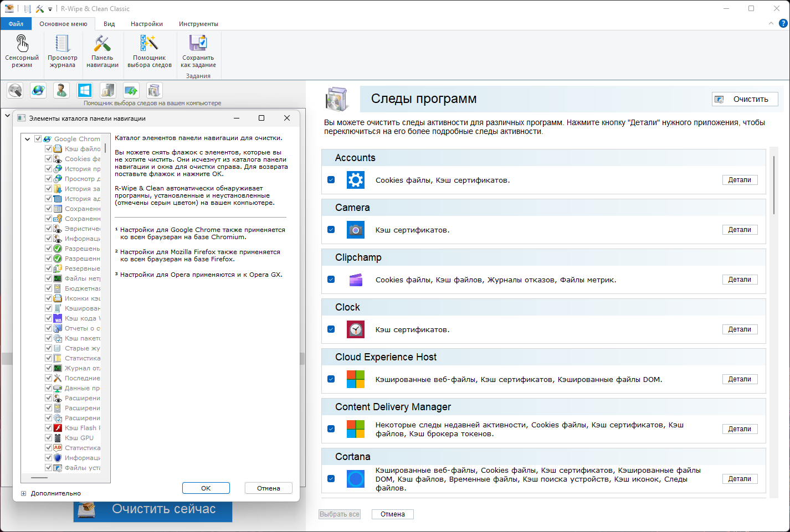The height and width of the screenshot is (532, 790).
Task: Uncheck the Google Chrome tree checkbox
Action: 38,139
